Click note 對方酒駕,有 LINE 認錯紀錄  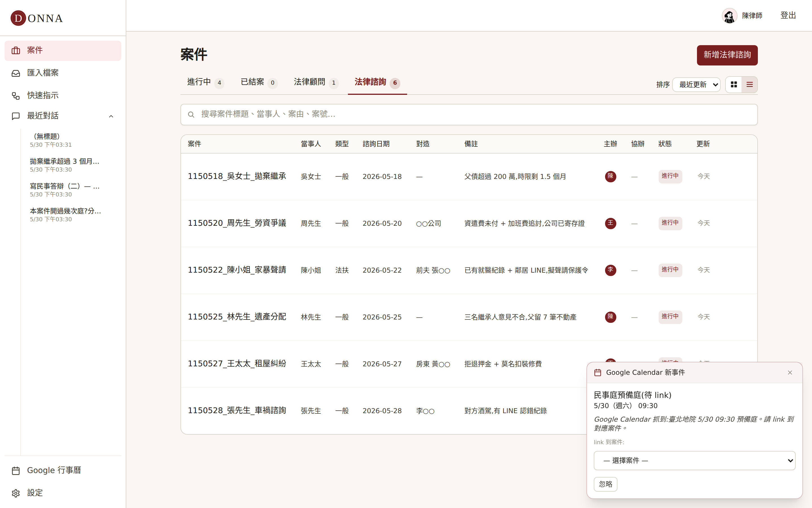coord(506,411)
